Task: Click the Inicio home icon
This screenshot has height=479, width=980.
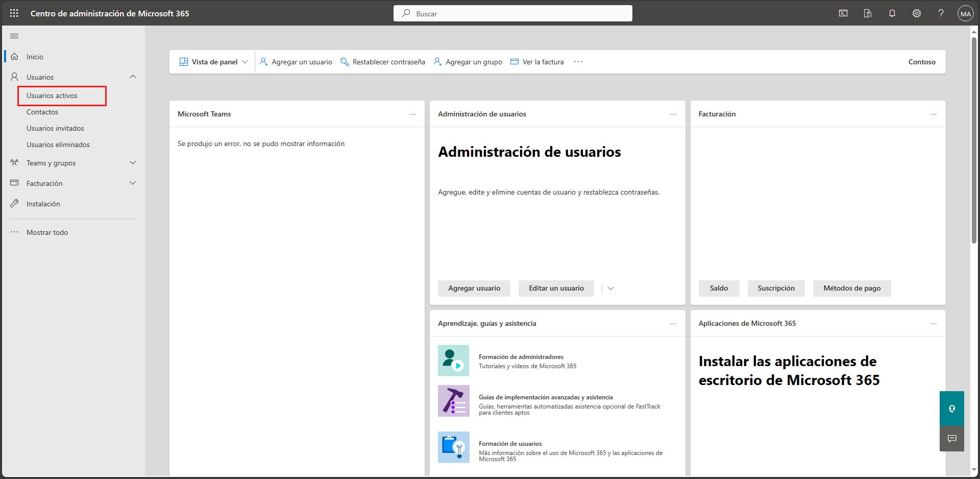Action: [15, 57]
